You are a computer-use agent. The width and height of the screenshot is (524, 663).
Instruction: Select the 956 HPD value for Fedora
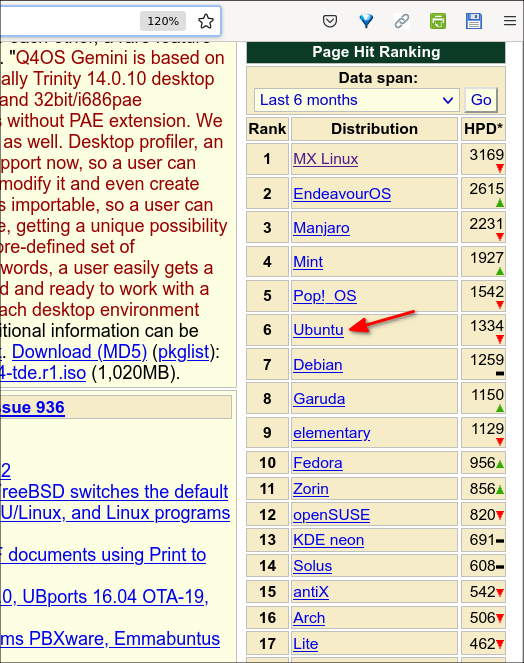click(482, 463)
